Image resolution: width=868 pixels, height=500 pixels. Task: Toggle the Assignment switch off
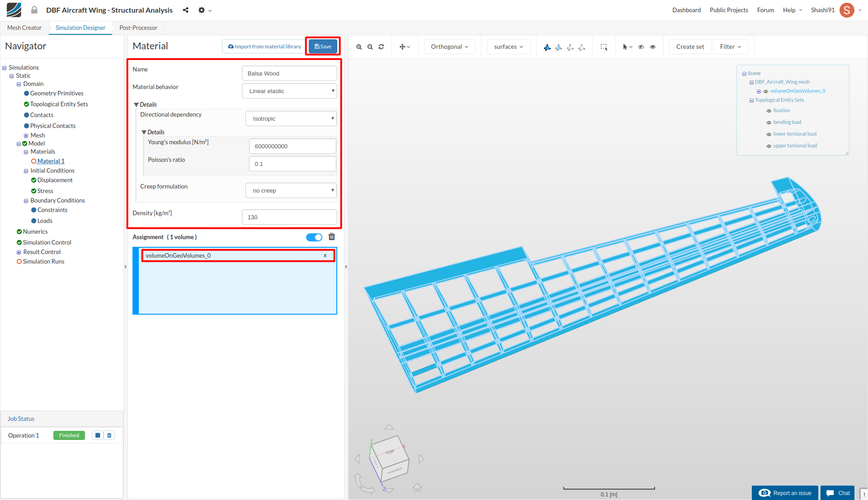pos(314,237)
